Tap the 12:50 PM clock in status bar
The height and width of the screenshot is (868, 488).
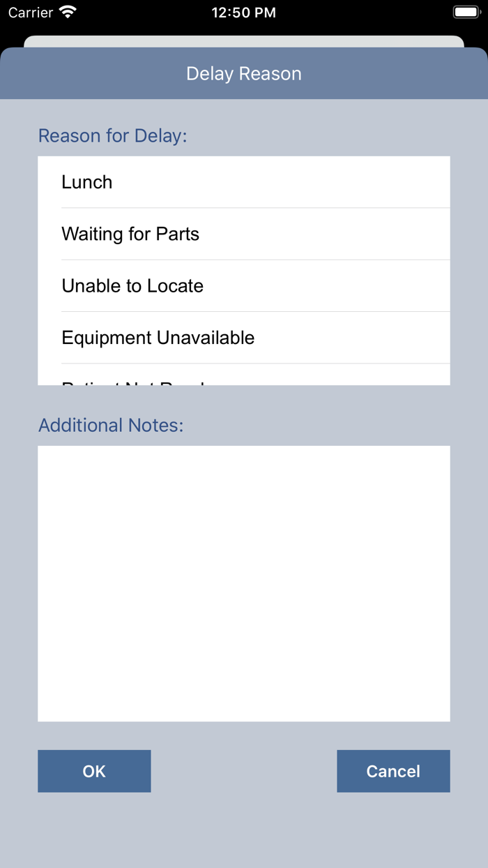[x=244, y=13]
